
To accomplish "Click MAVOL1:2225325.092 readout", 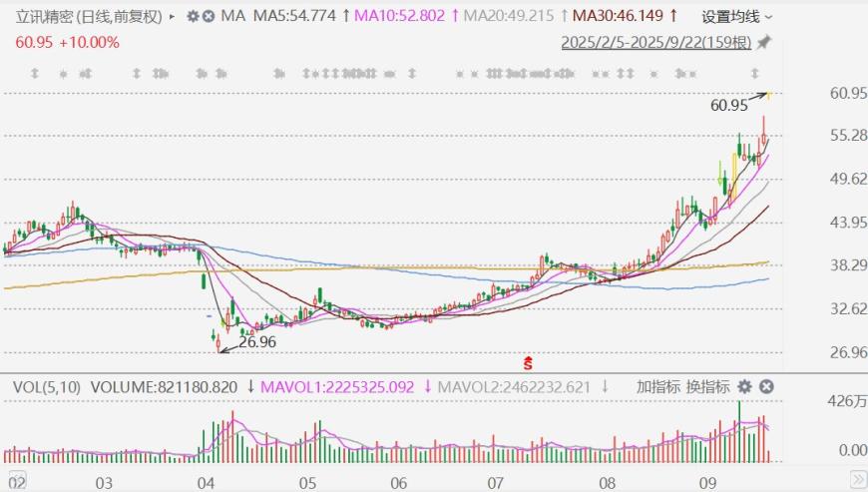I will [x=337, y=387].
